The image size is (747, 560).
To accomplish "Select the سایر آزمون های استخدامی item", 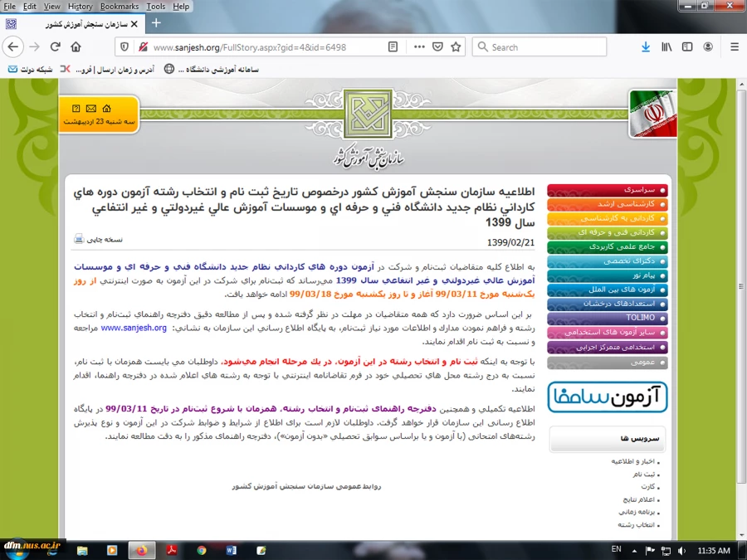I will pos(608,333).
